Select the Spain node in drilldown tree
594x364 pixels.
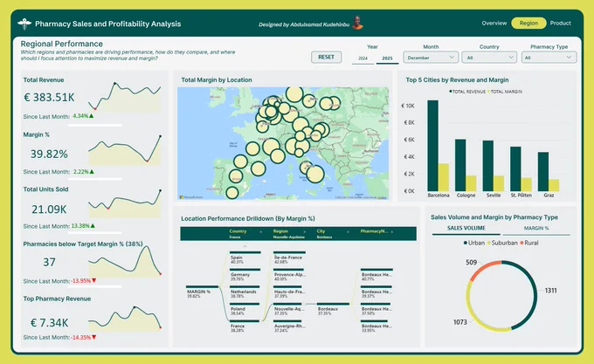click(x=245, y=258)
